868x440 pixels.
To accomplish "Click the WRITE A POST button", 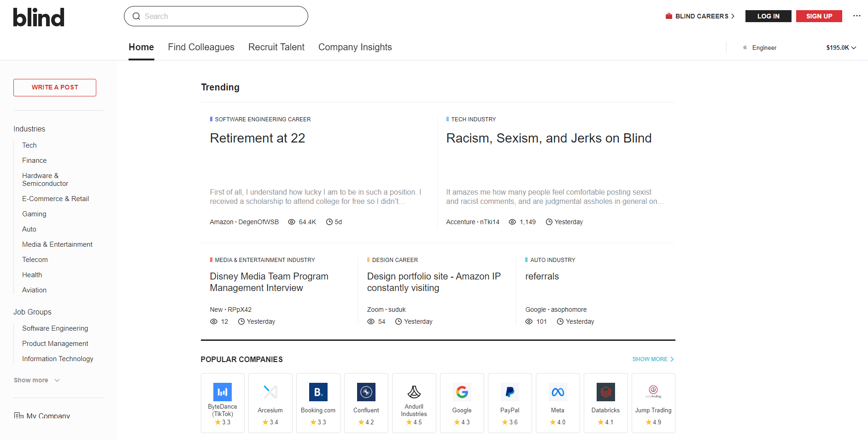I will 55,88.
